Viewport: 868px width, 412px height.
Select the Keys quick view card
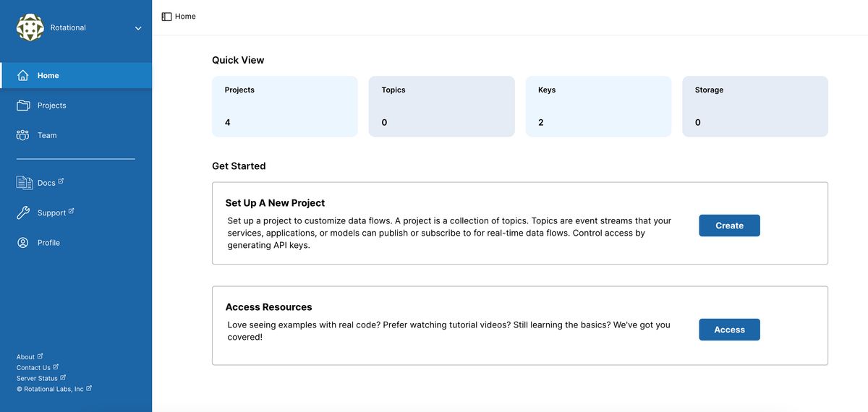(x=598, y=106)
